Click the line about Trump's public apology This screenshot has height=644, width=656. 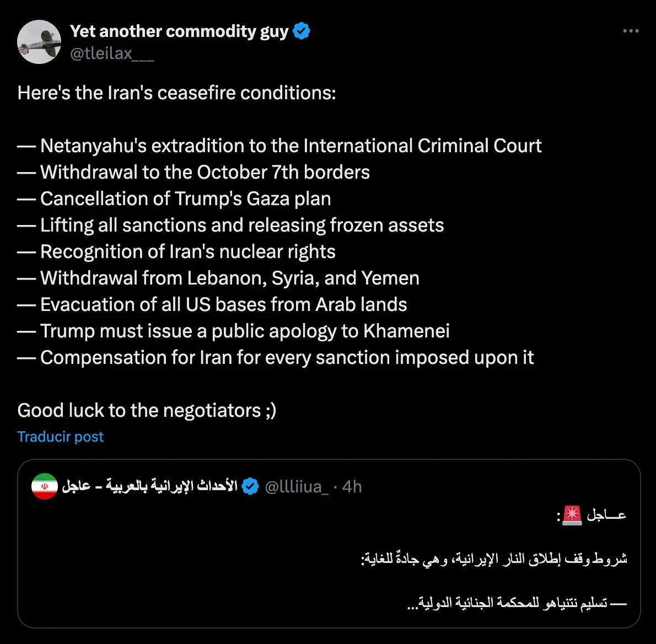point(245,331)
